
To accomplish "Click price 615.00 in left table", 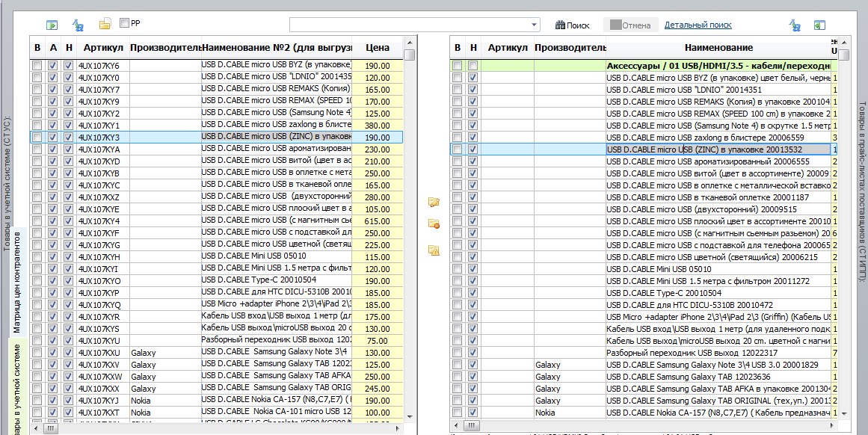I will [x=378, y=221].
